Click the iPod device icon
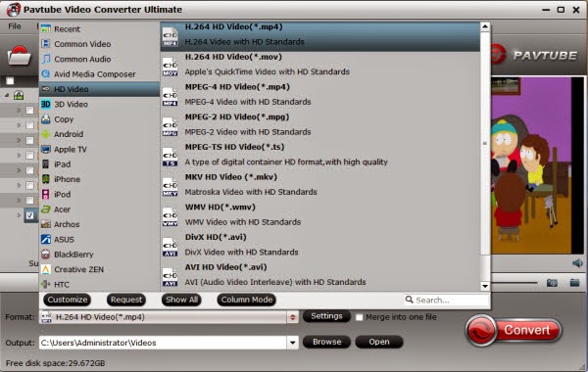The width and height of the screenshot is (588, 372). 46,194
